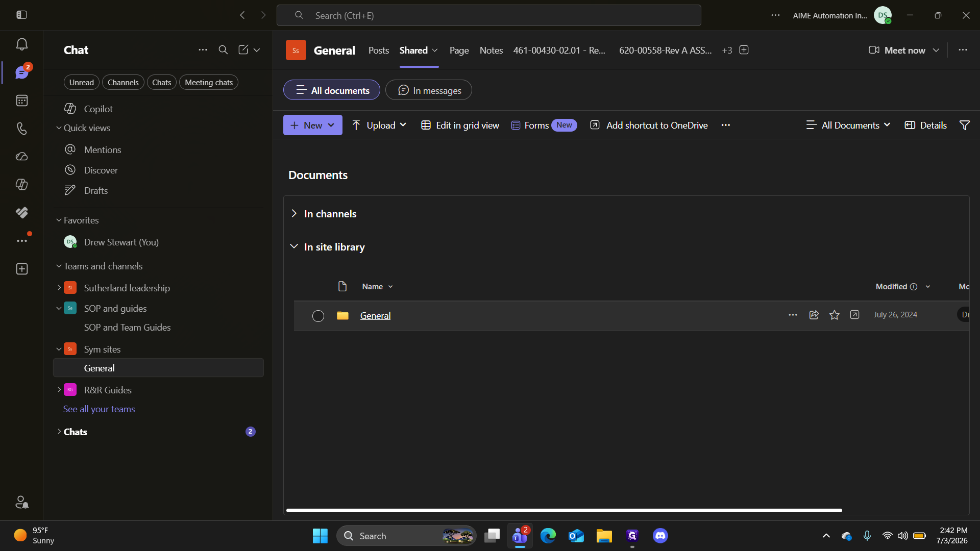
Task: Click the Search (Ctrl+E) field
Action: pyautogui.click(x=488, y=15)
